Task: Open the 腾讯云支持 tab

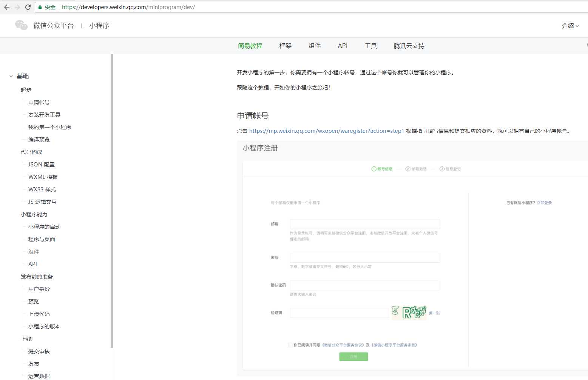Action: click(409, 46)
